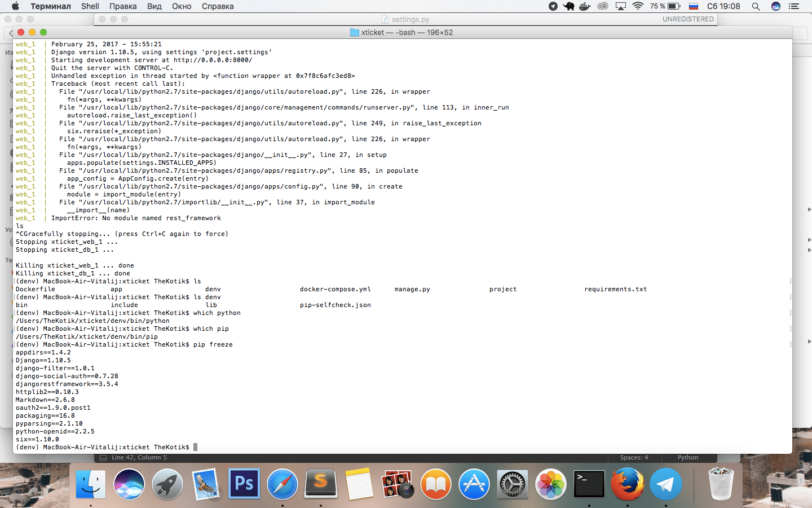Open Spotlight search magnifier
This screenshot has width=812, height=508.
click(x=756, y=6)
